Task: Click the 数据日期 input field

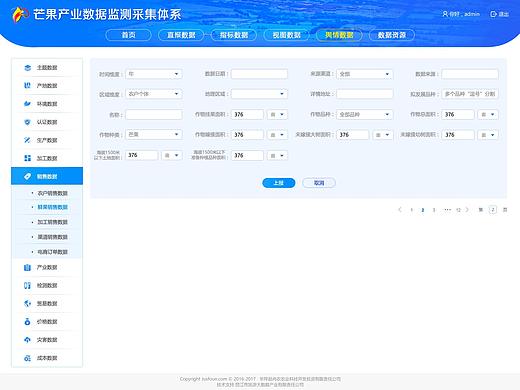Action: [x=259, y=74]
